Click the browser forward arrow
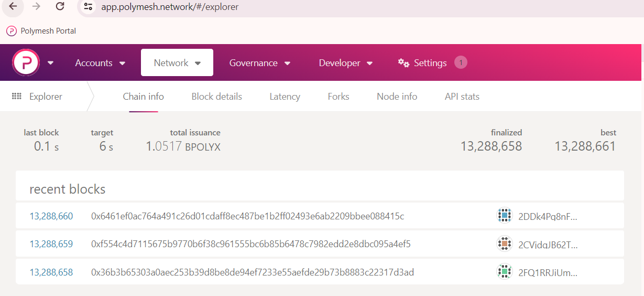The image size is (644, 296). [36, 7]
